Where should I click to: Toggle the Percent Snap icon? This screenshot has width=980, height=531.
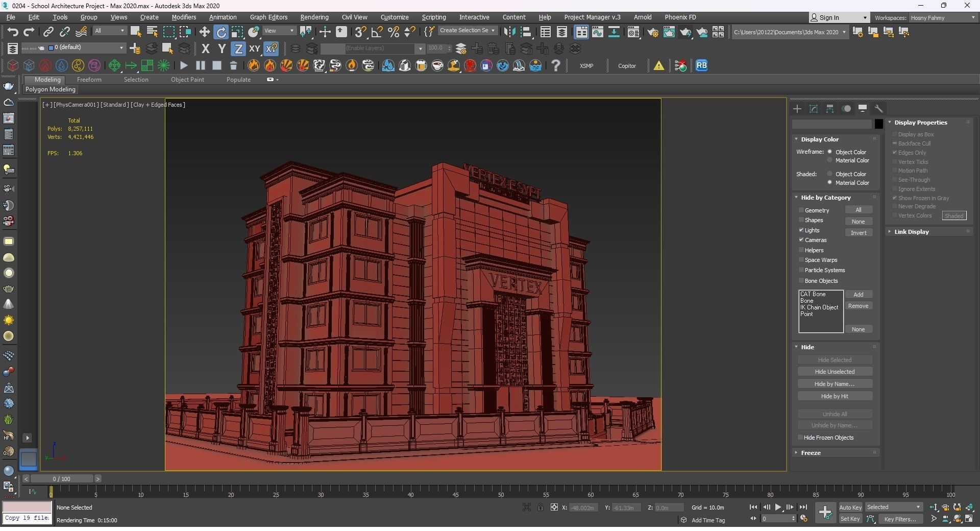(394, 32)
